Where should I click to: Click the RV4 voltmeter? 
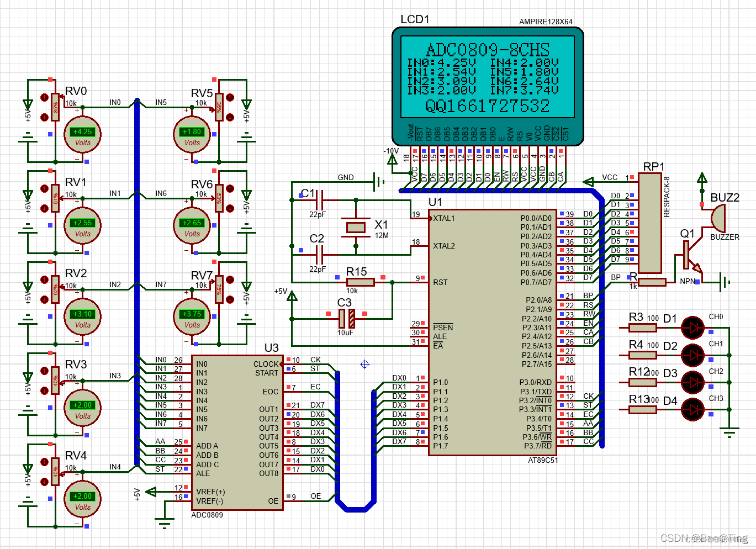click(x=83, y=499)
